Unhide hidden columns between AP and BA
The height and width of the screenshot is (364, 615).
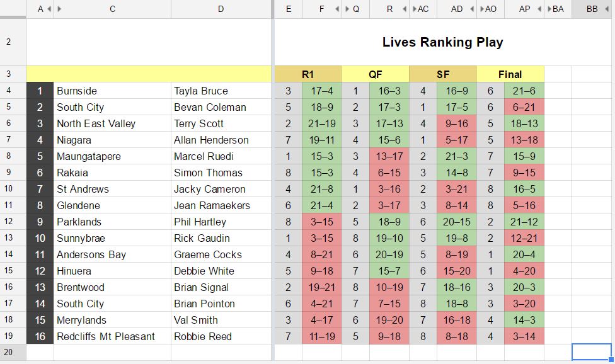(539, 9)
